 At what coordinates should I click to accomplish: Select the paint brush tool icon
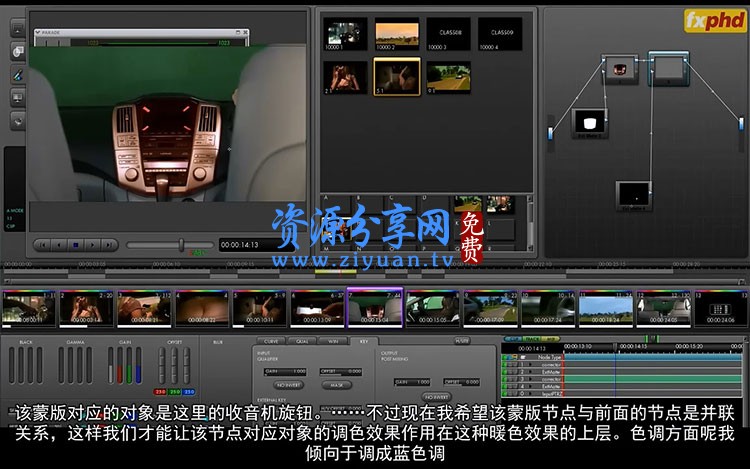point(18,75)
